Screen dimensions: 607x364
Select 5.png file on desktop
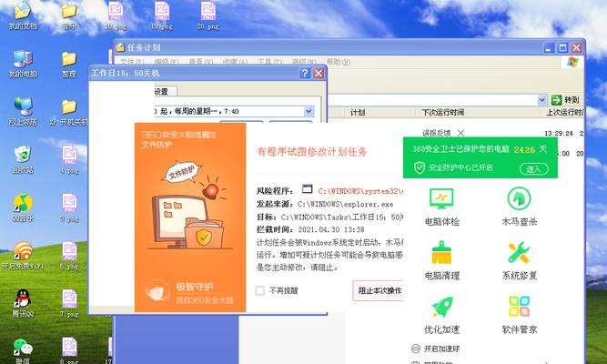pos(69,208)
